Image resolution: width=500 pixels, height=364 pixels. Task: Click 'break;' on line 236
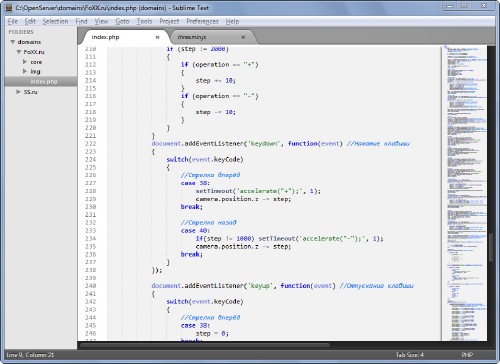(x=192, y=255)
